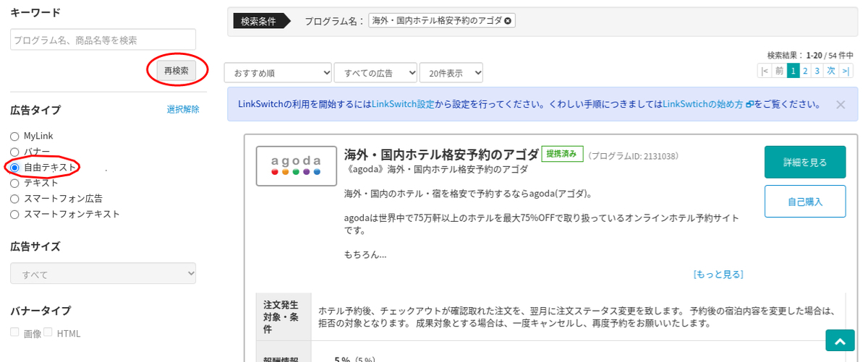The image size is (868, 362).
Task: Click the プログラムID: 2131038 text
Action: click(633, 155)
